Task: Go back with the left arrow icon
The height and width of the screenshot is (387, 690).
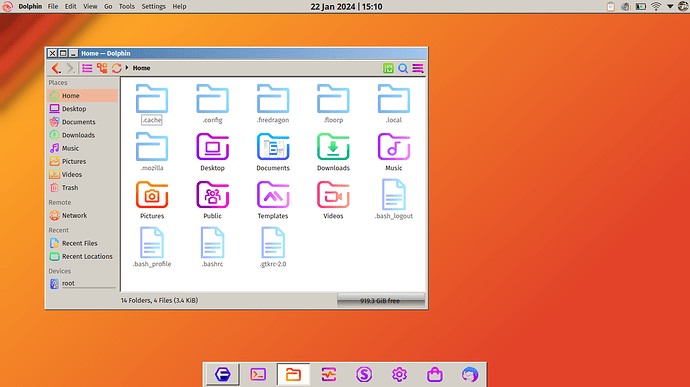Action: coord(56,68)
